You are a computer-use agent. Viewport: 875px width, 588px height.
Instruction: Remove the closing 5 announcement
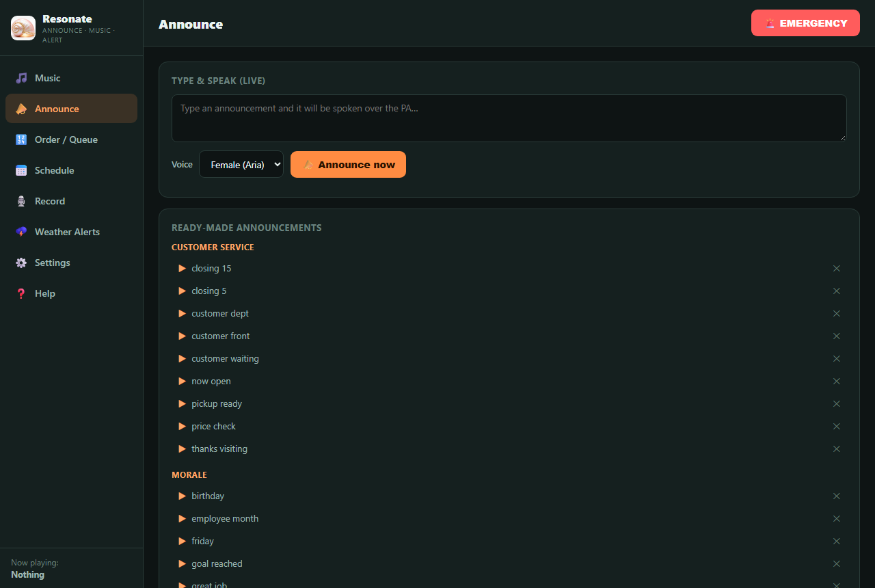(836, 291)
